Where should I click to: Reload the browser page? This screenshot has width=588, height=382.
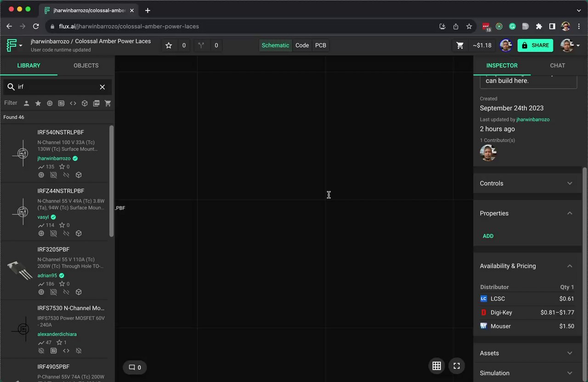pyautogui.click(x=36, y=27)
